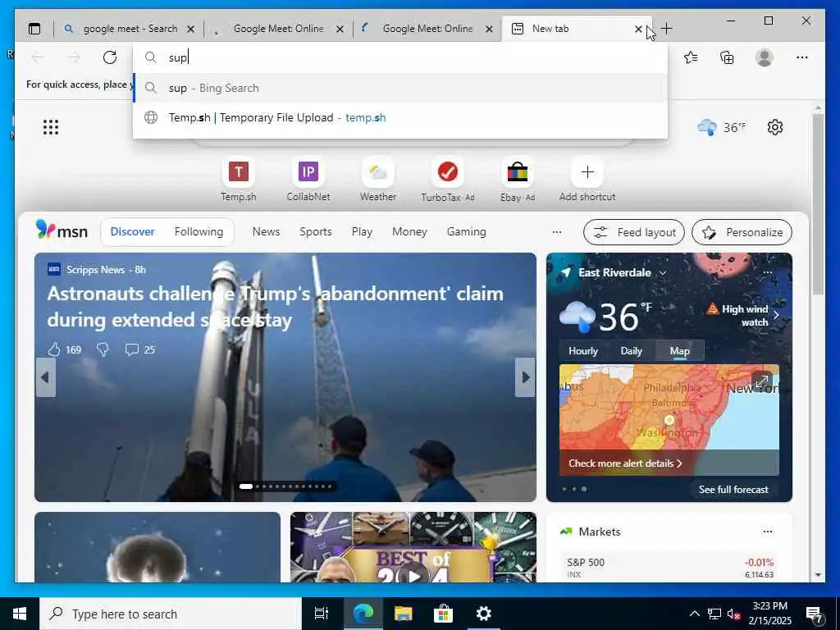Play the Best of watches video
840x630 pixels.
(413, 576)
